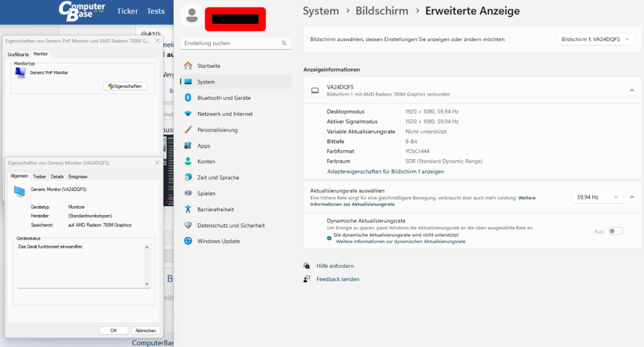Click OK in monitor properties dialog
This screenshot has height=347, width=644.
113,331
